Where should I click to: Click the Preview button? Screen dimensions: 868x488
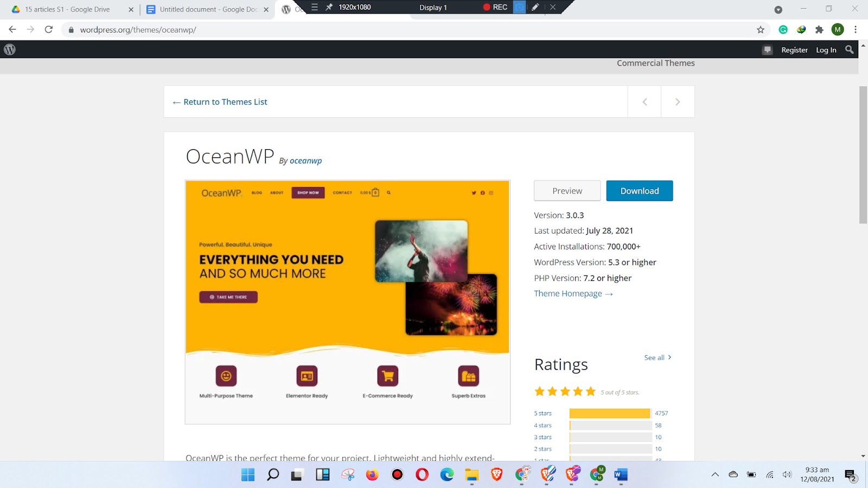(x=567, y=191)
